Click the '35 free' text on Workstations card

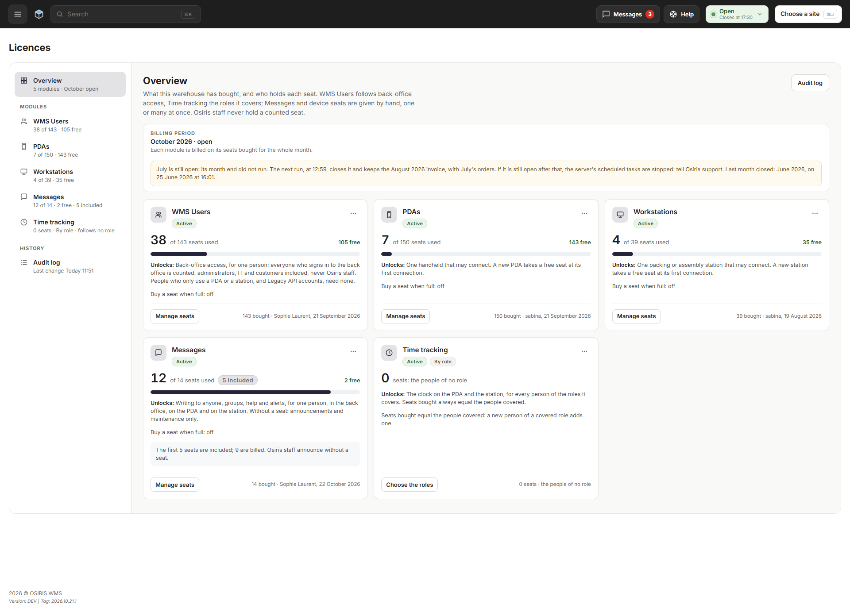point(812,242)
